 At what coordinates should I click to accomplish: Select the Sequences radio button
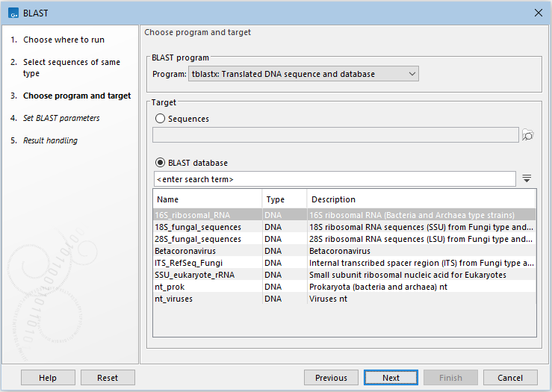point(160,119)
